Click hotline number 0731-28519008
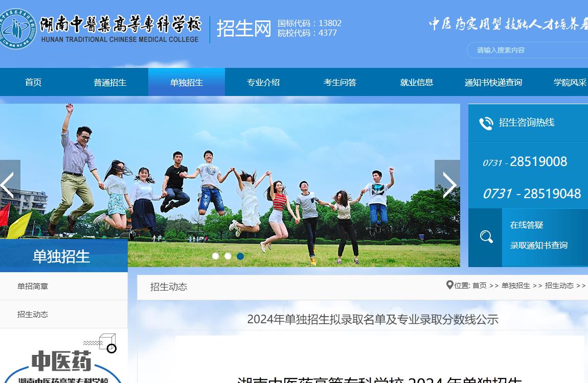The height and width of the screenshot is (383, 588). pos(525,162)
